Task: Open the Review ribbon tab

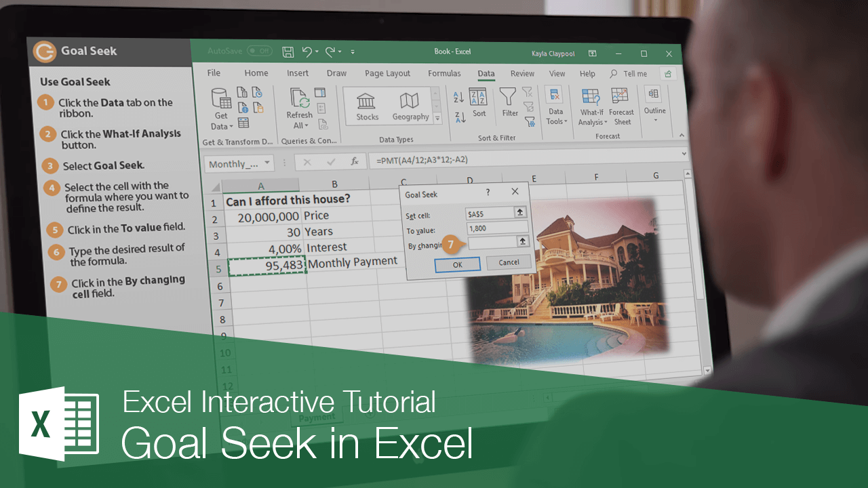Action: click(522, 73)
